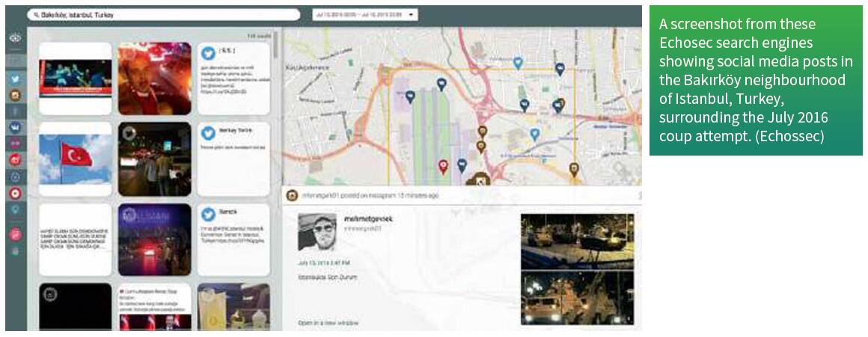The width and height of the screenshot is (868, 337).
Task: Click the Open in a new window link
Action: (328, 323)
